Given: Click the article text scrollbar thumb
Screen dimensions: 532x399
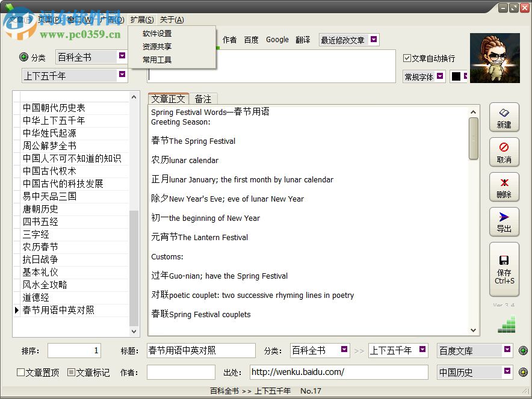Looking at the screenshot, I should (x=474, y=138).
